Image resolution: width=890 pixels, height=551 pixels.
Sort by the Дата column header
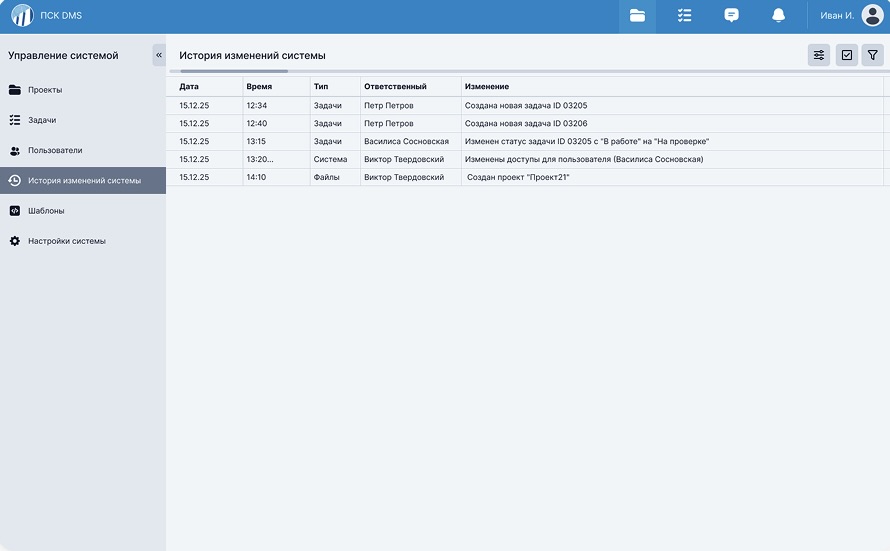tap(189, 87)
